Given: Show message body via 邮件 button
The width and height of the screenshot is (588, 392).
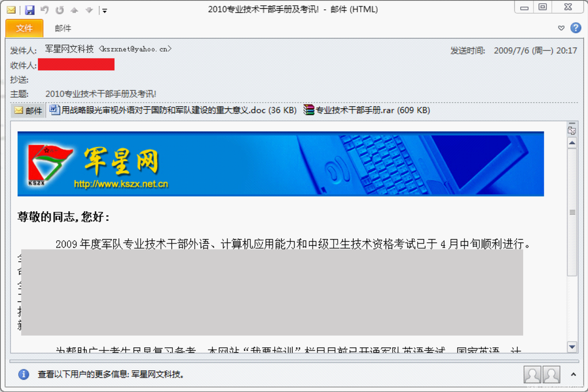Looking at the screenshot, I should (28, 111).
